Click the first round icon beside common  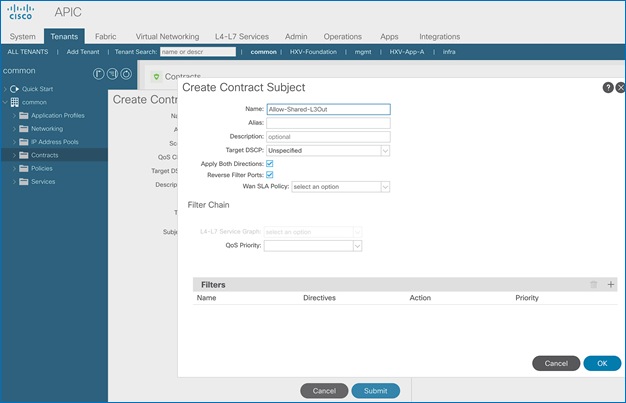click(99, 73)
